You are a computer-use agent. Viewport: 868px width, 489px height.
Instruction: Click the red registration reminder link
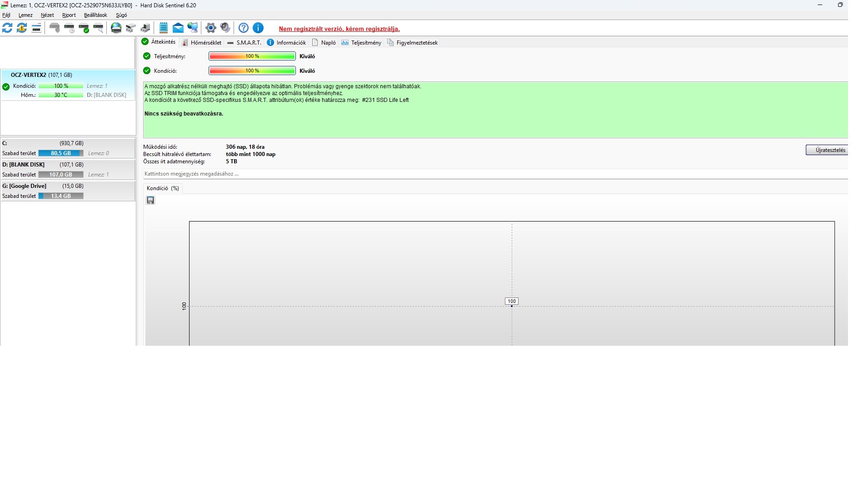(339, 29)
